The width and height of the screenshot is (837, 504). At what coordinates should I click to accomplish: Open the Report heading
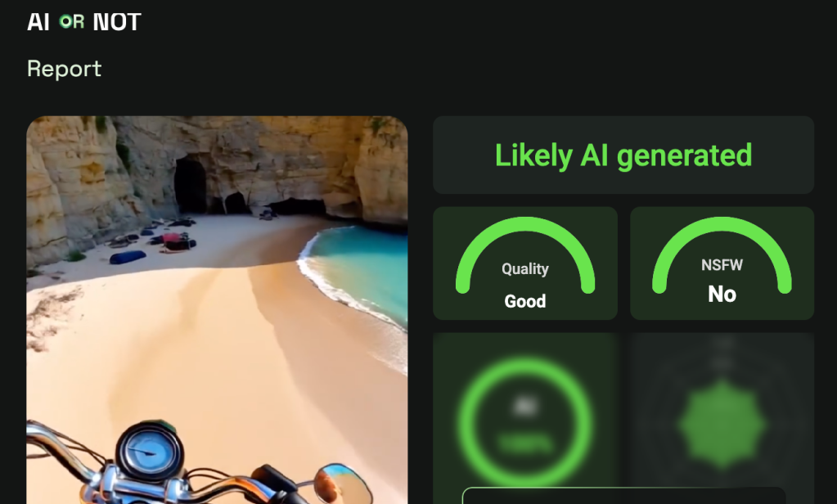pyautogui.click(x=64, y=69)
